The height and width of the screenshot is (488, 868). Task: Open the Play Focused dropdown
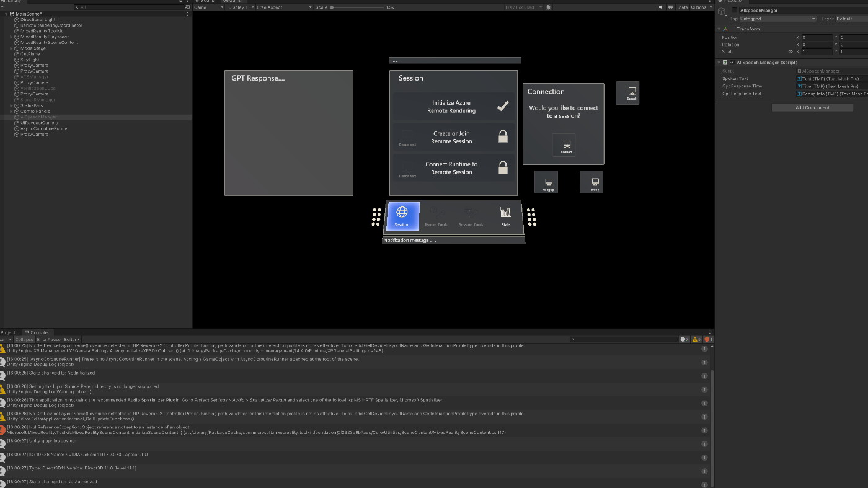[x=523, y=7]
